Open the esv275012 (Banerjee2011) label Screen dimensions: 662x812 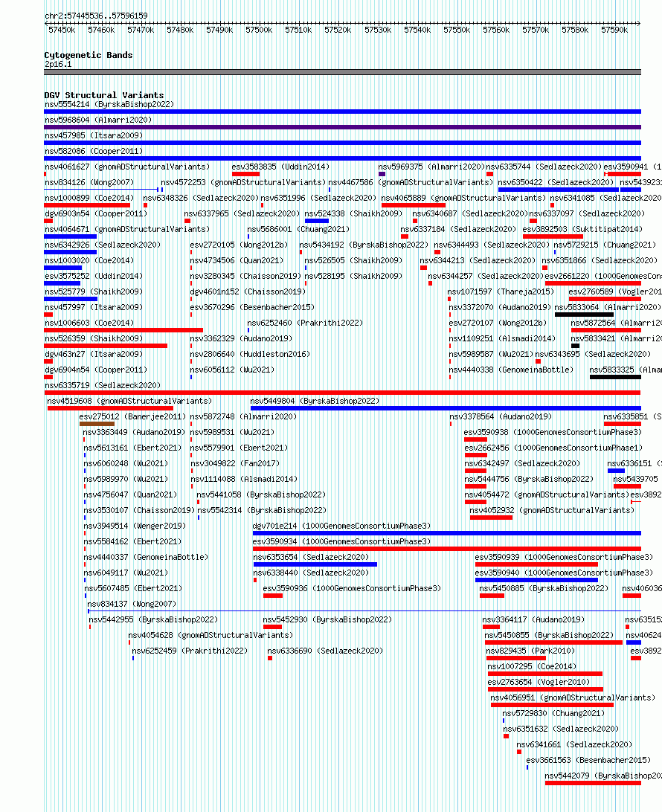(132, 416)
